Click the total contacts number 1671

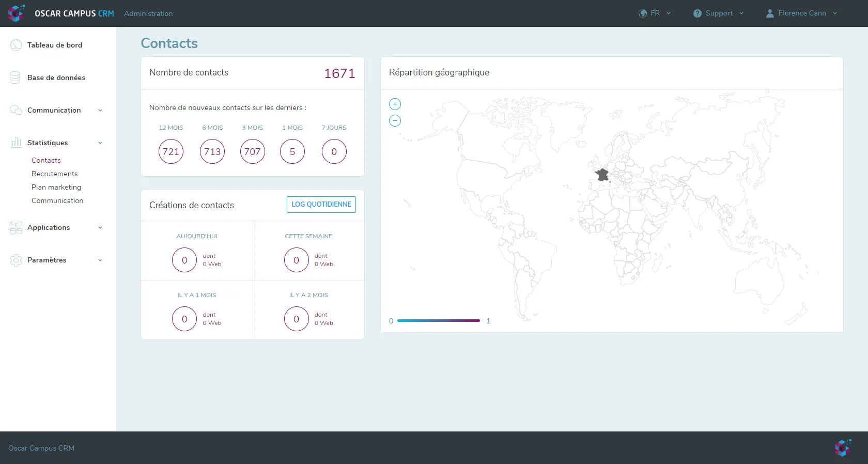339,73
